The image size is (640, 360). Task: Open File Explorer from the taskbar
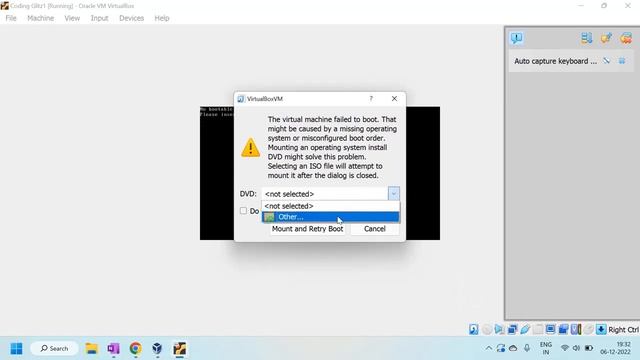coord(91,349)
